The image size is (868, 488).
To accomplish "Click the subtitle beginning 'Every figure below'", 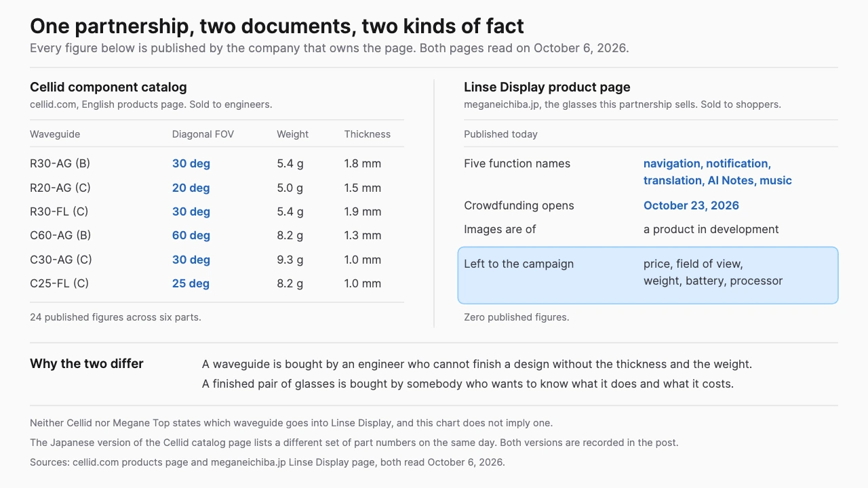I will tap(330, 48).
